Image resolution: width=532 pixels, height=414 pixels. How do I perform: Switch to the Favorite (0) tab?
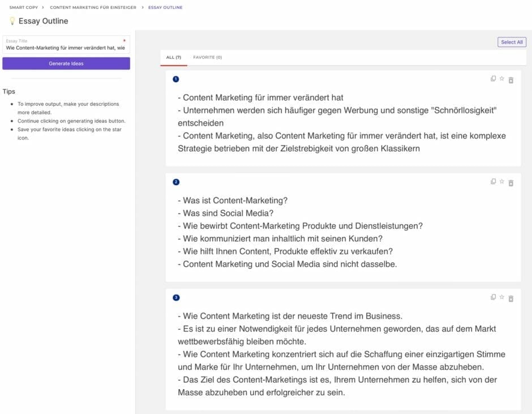click(x=207, y=57)
